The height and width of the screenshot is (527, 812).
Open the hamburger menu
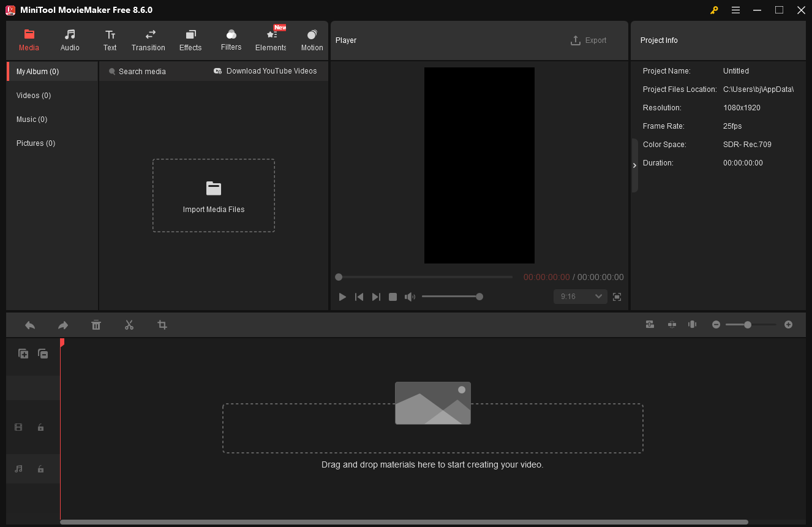(735, 10)
